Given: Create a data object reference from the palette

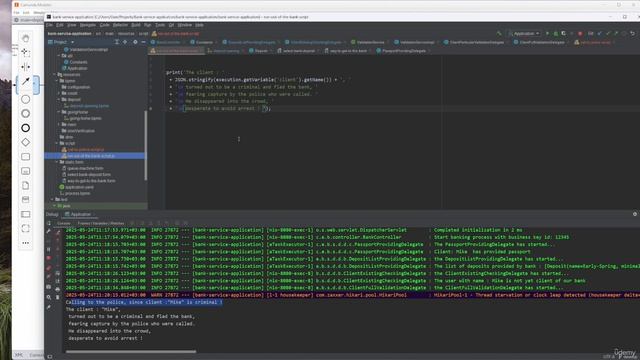Looking at the screenshot, I should [25, 185].
